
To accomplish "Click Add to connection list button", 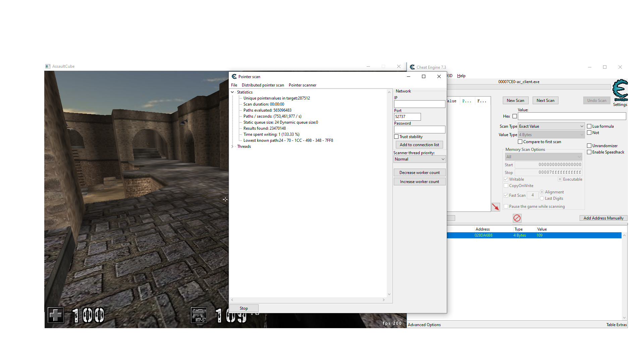I will (x=419, y=145).
